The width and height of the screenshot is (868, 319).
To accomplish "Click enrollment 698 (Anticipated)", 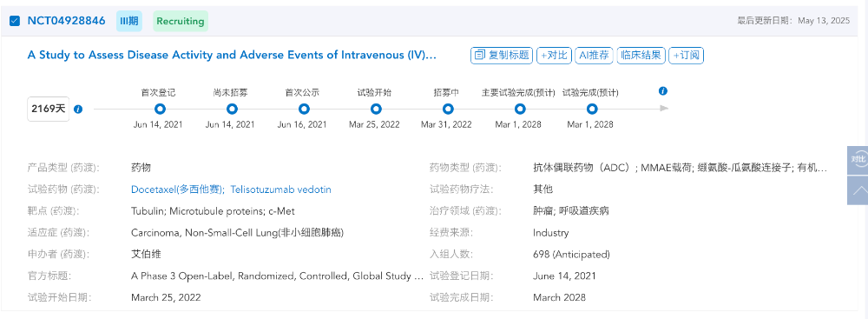I will [x=571, y=254].
